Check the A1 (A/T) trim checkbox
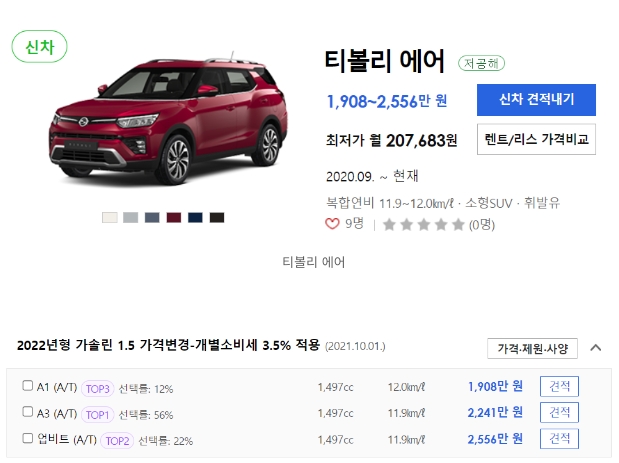Image resolution: width=619 pixels, height=463 pixels. coord(28,386)
